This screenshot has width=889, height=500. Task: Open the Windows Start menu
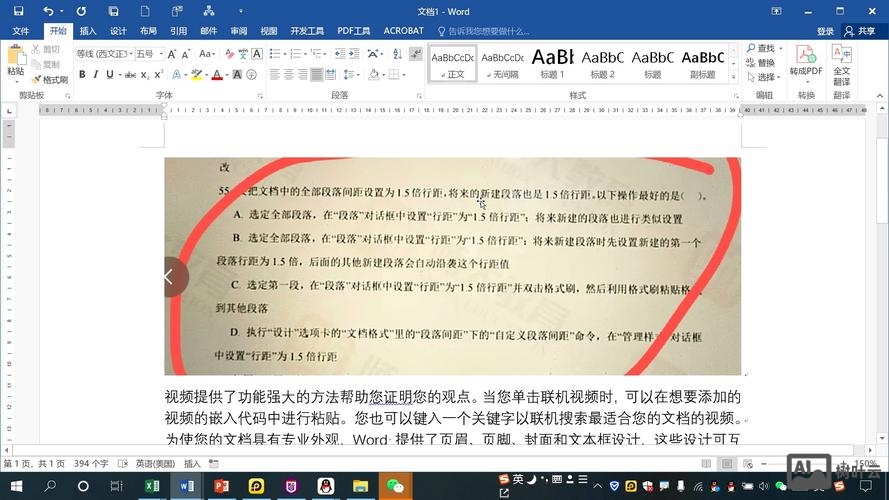pos(16,486)
